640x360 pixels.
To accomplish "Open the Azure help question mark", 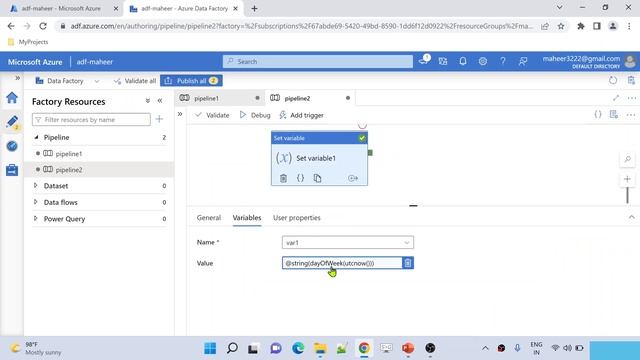I will point(502,62).
